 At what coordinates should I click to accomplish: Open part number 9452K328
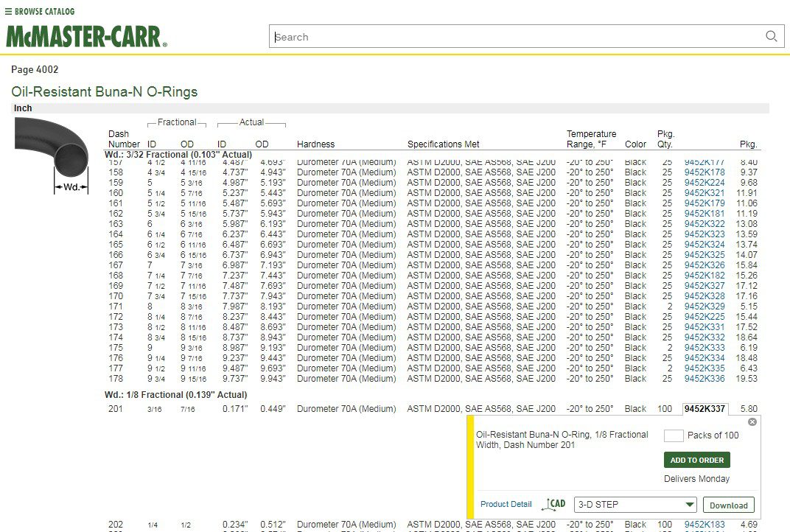point(705,296)
